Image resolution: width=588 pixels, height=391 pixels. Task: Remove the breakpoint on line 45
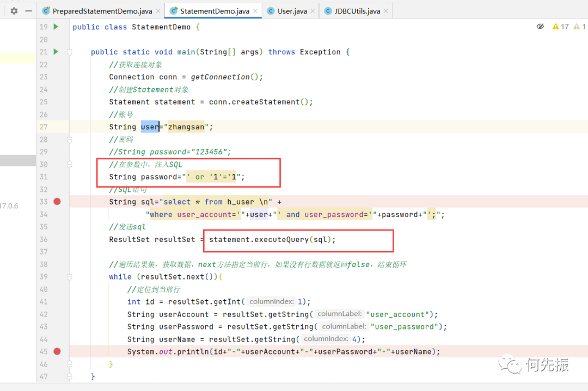(57, 351)
